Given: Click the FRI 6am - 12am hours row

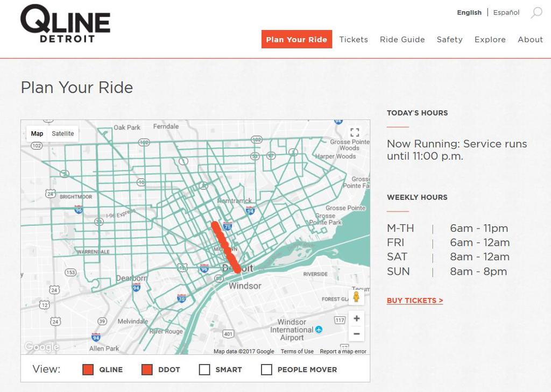Looking at the screenshot, I should [448, 243].
